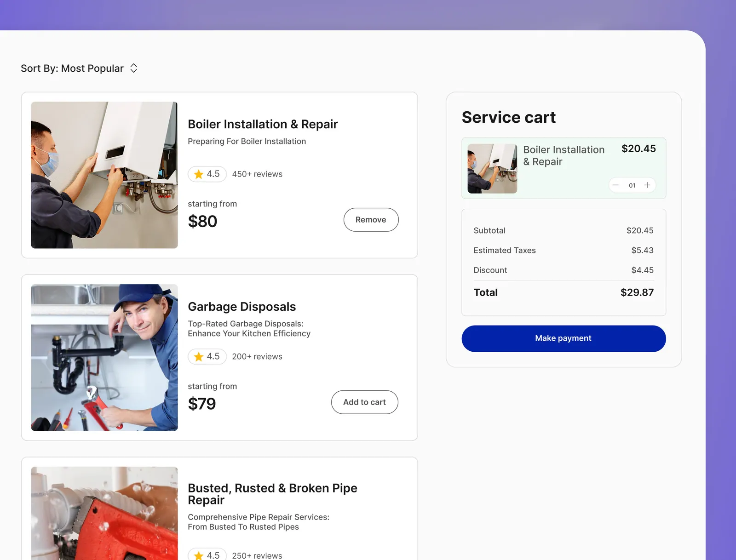Click the $20.45 cart item price
736x560 pixels.
638,149
